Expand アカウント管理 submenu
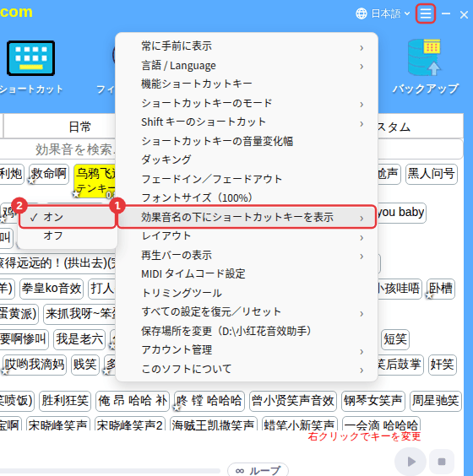Viewport: 473px width, 476px height. pyautogui.click(x=247, y=349)
